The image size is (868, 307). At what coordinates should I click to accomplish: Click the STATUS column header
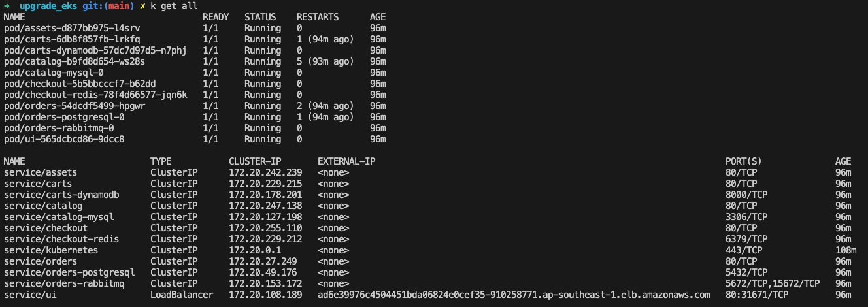[x=260, y=17]
